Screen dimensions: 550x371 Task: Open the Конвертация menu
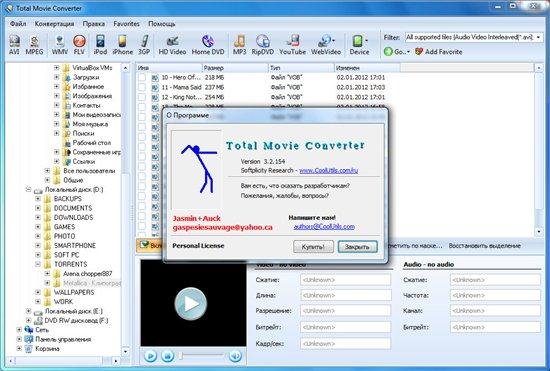(54, 24)
